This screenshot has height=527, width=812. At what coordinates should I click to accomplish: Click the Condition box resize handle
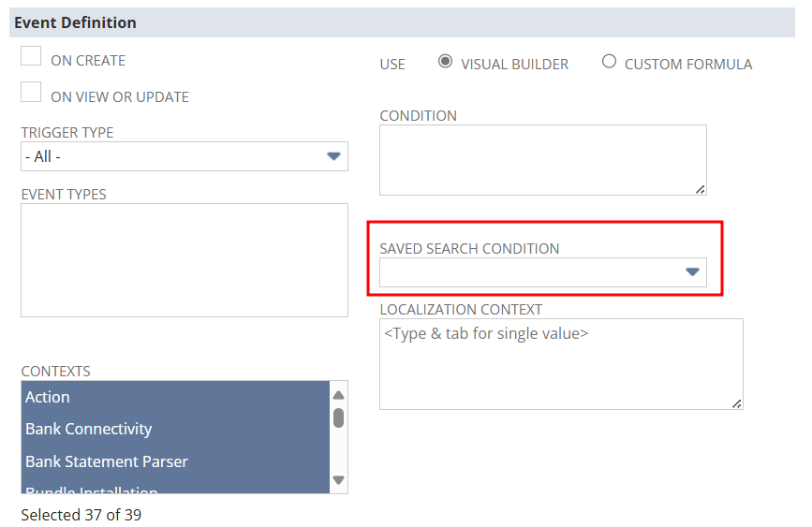[701, 189]
